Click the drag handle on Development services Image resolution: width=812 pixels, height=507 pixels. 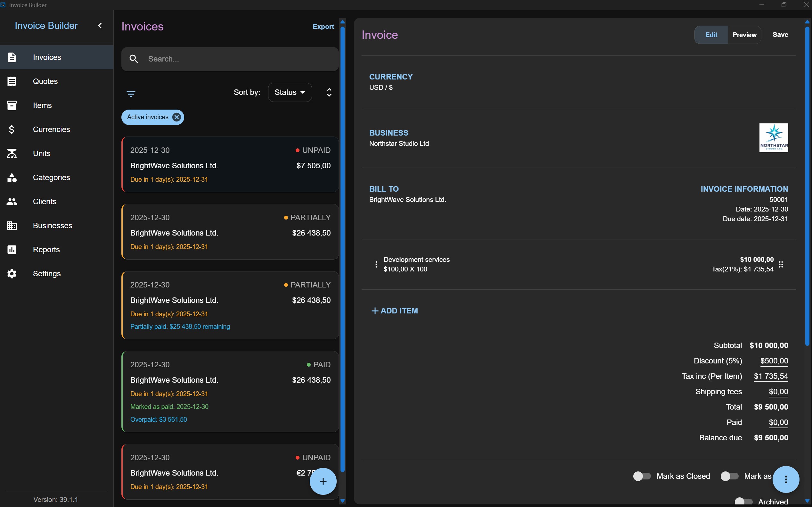pyautogui.click(x=781, y=265)
